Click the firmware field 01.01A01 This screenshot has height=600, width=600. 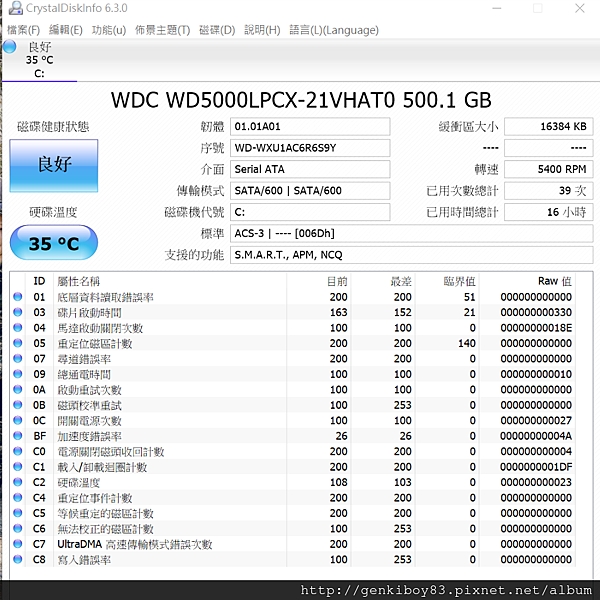pos(310,126)
